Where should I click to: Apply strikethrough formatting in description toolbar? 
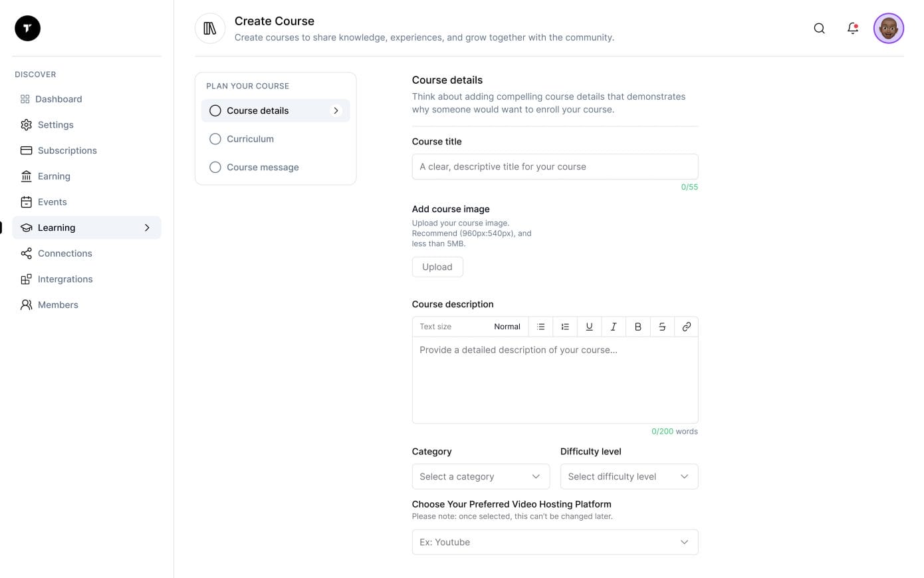click(x=662, y=327)
